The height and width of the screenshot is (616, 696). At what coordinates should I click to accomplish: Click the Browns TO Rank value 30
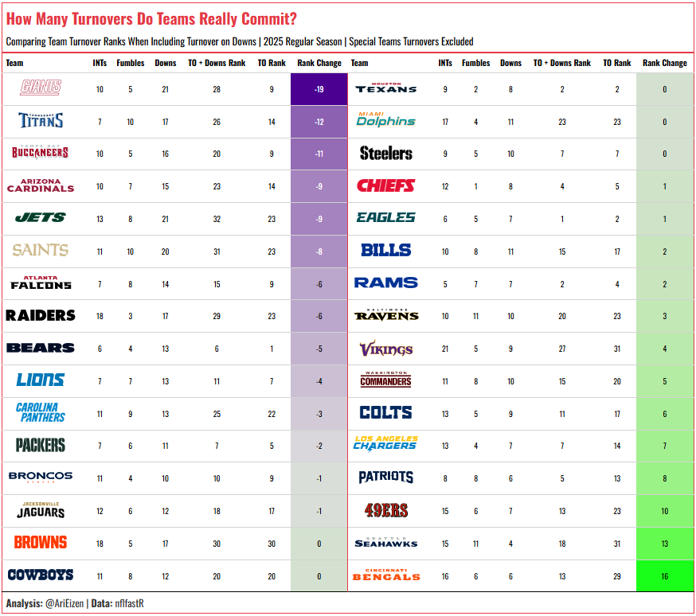(x=272, y=544)
